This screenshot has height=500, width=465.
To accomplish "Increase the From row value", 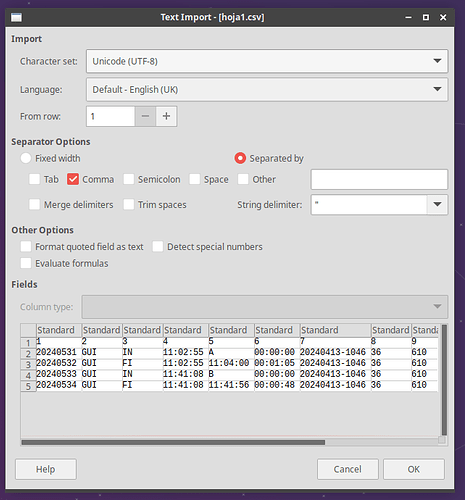I will pos(166,116).
